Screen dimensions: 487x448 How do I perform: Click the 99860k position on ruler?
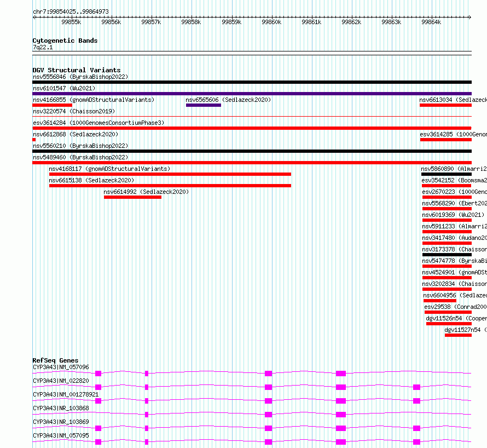pyautogui.click(x=271, y=22)
